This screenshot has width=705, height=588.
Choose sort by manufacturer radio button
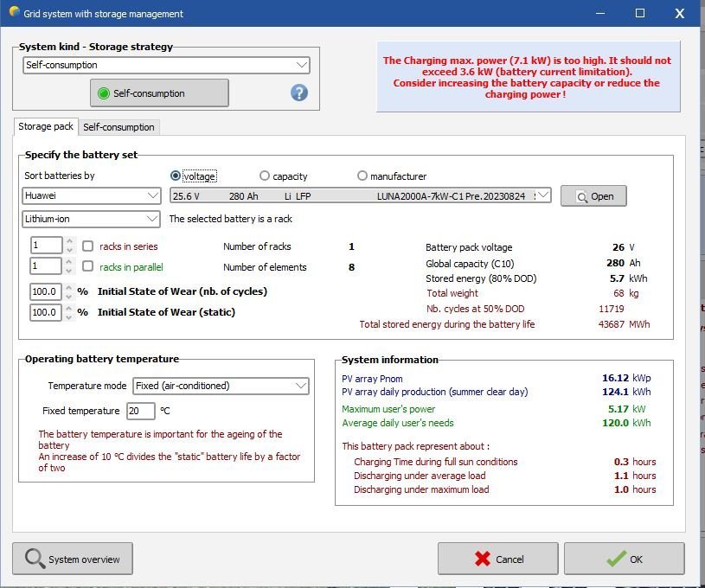[x=362, y=176]
